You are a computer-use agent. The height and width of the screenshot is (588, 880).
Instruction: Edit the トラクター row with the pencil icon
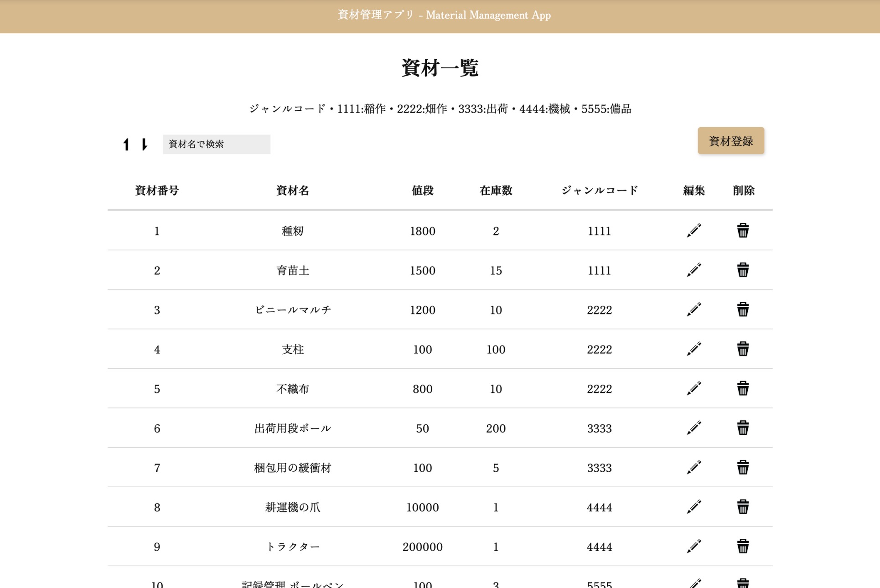(x=694, y=546)
